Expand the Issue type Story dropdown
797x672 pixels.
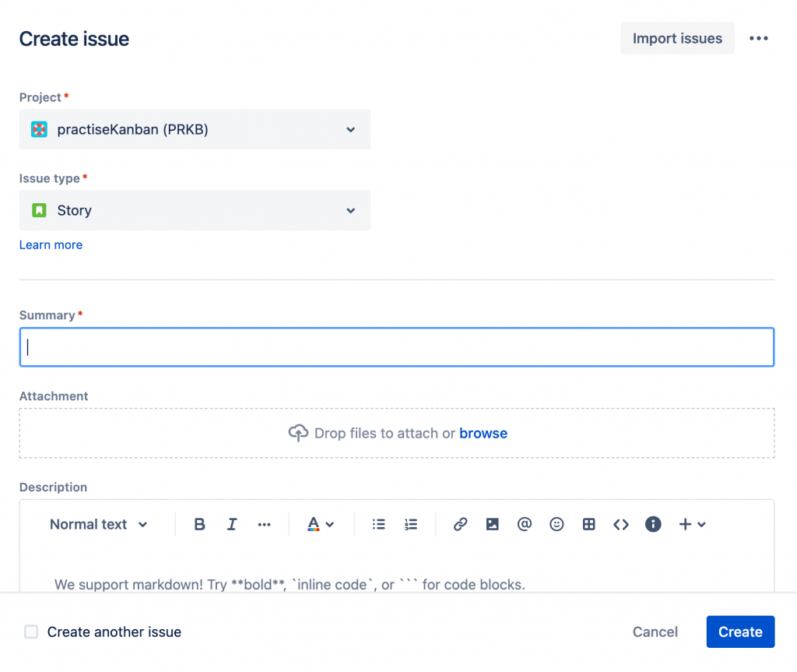[195, 210]
